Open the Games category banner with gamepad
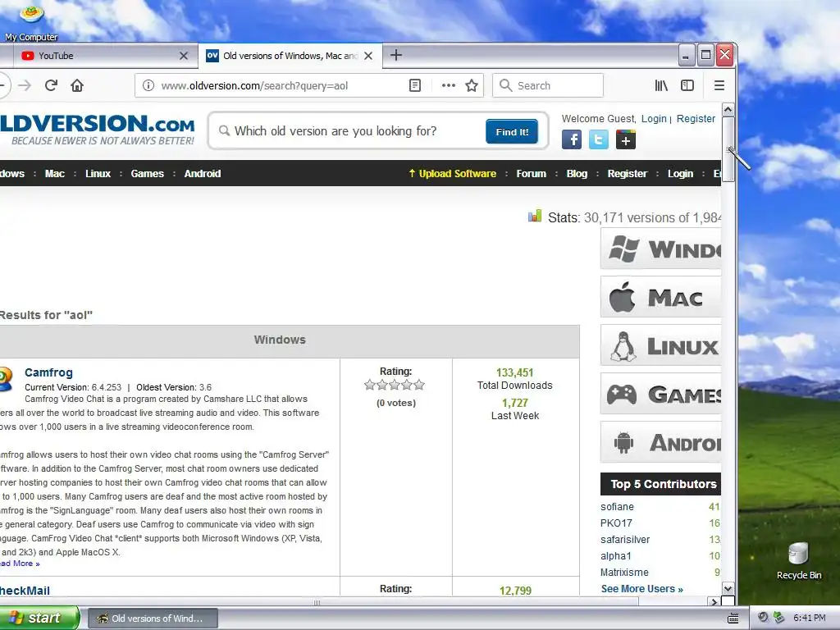Viewport: 840px width, 630px height. pos(660,394)
